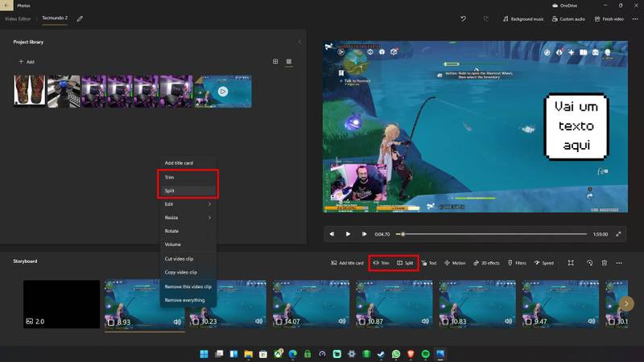This screenshot has width=644, height=362.
Task: Launch Microsoft Edge from taskbar
Action: click(x=293, y=354)
